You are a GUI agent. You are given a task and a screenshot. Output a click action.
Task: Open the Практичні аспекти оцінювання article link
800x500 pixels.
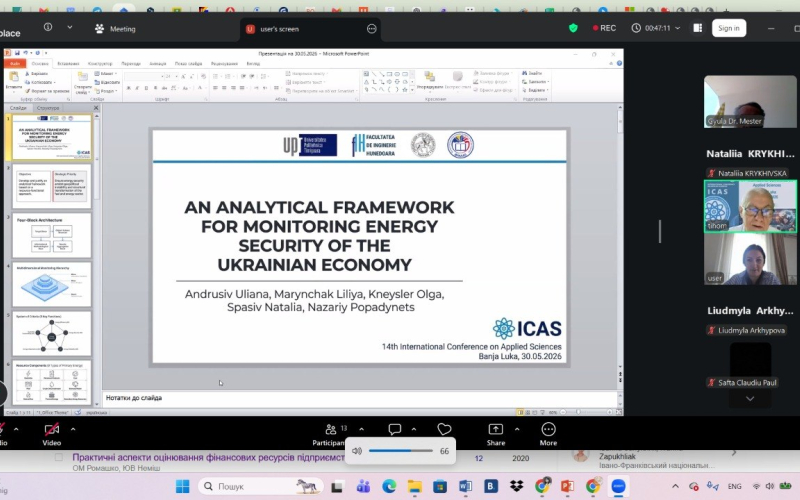(208, 457)
